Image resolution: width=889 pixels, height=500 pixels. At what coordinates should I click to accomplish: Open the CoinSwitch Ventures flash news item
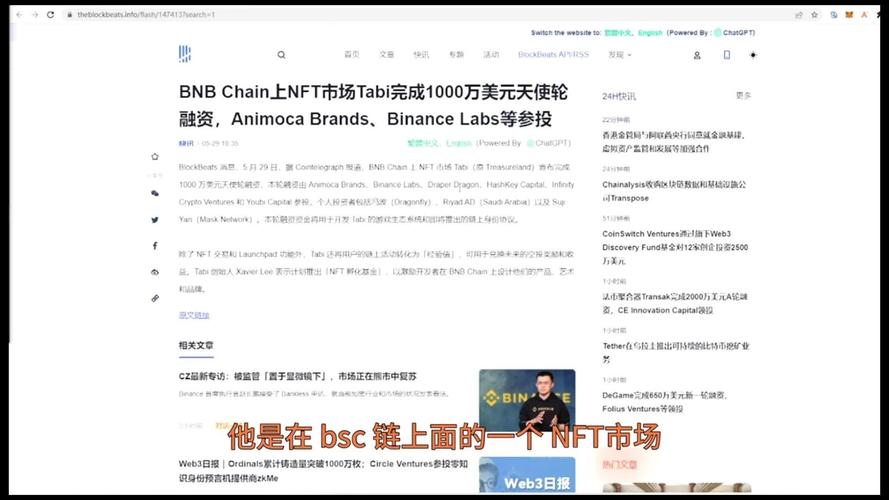pyautogui.click(x=675, y=247)
